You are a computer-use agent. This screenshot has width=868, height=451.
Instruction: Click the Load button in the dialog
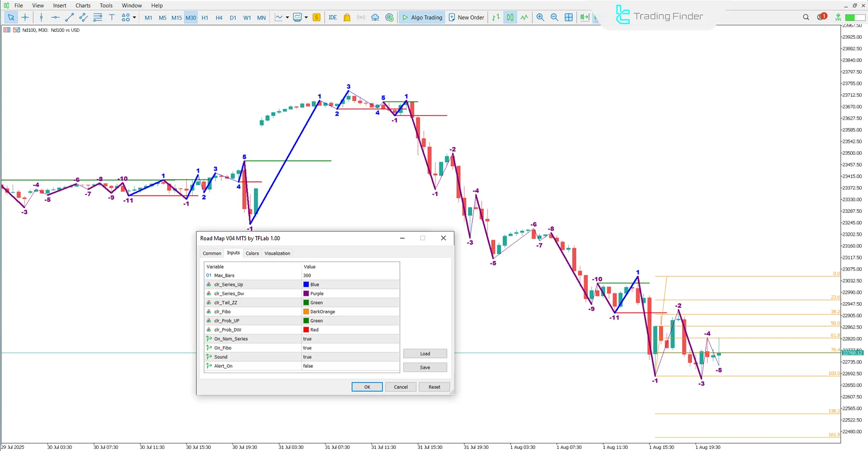click(424, 354)
